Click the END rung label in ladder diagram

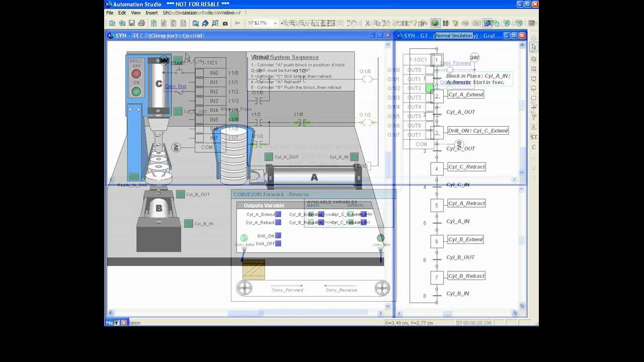pos(361,166)
